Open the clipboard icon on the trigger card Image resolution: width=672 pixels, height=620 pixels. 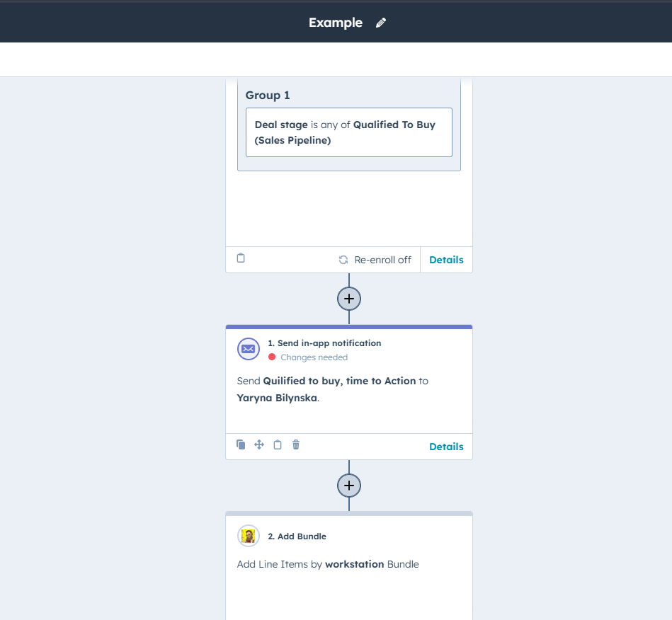[x=241, y=258]
